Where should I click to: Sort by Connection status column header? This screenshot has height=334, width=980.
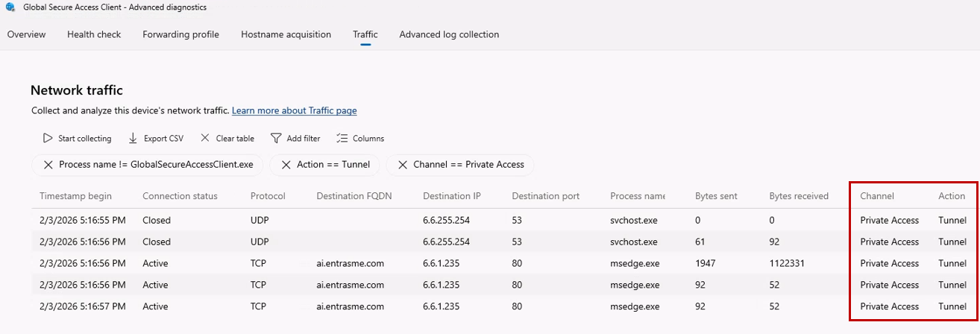pos(180,196)
